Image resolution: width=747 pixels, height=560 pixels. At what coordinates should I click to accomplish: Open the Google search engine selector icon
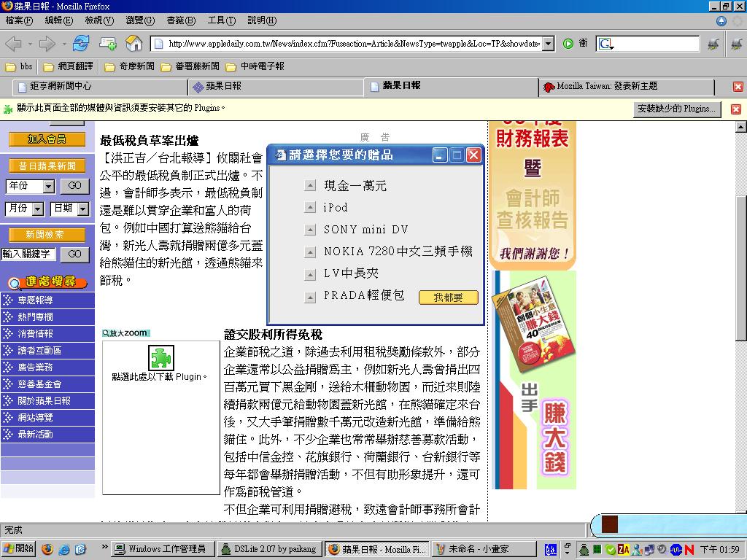coord(606,44)
